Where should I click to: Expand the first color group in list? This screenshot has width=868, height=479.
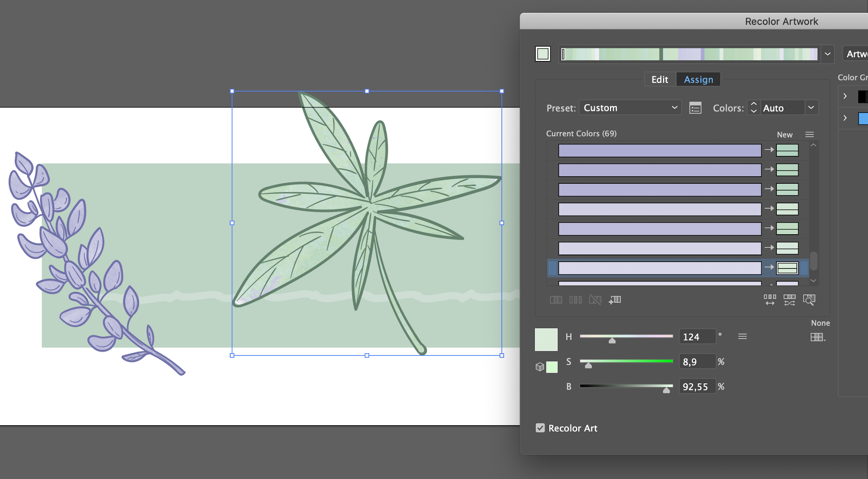click(845, 96)
